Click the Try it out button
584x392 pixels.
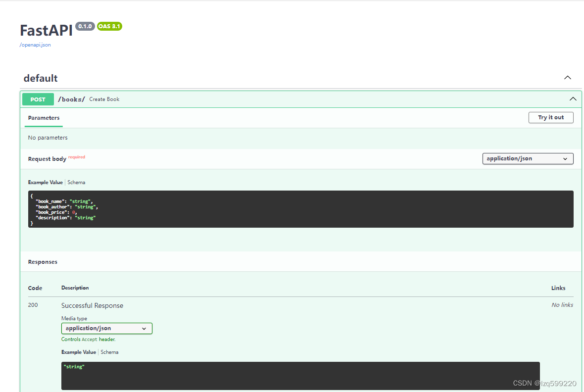(x=551, y=117)
